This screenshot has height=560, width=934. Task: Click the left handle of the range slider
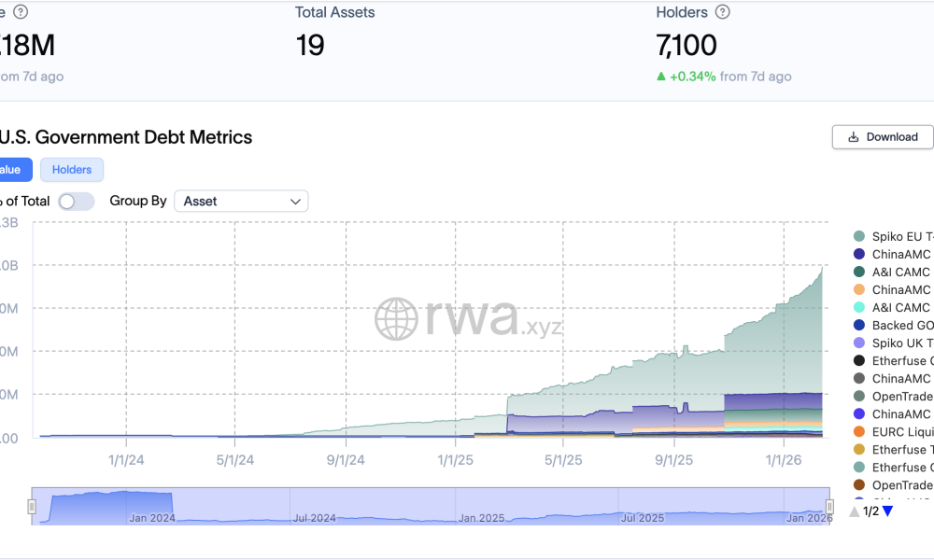point(32,506)
